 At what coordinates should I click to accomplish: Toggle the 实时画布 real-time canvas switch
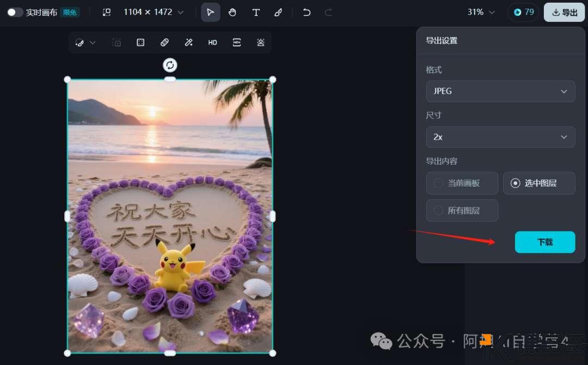pyautogui.click(x=15, y=13)
